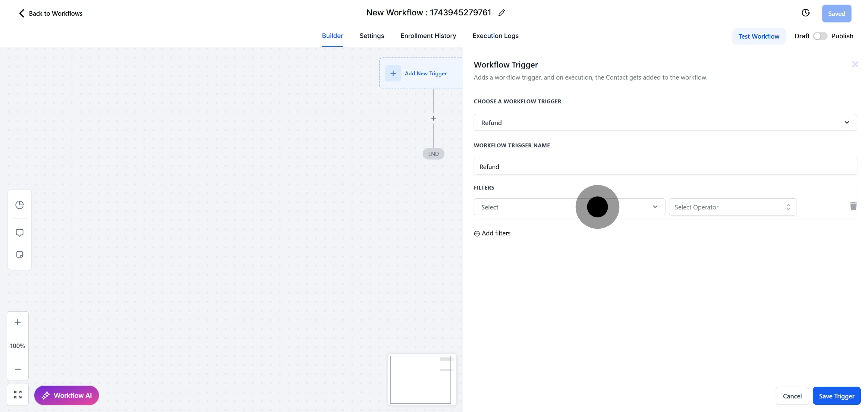
Task: Open the stats pie chart icon
Action: pyautogui.click(x=20, y=205)
